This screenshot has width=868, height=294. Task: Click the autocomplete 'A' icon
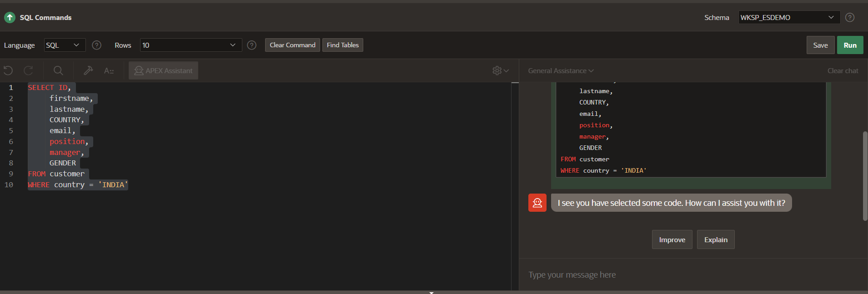click(x=109, y=70)
